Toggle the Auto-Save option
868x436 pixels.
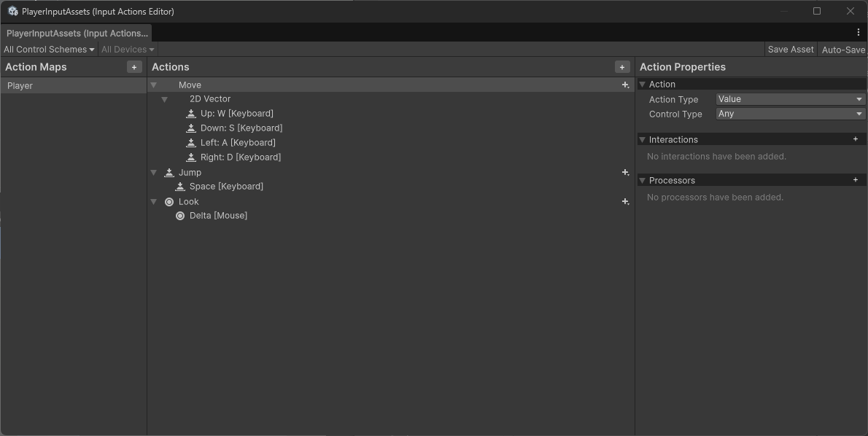click(843, 50)
